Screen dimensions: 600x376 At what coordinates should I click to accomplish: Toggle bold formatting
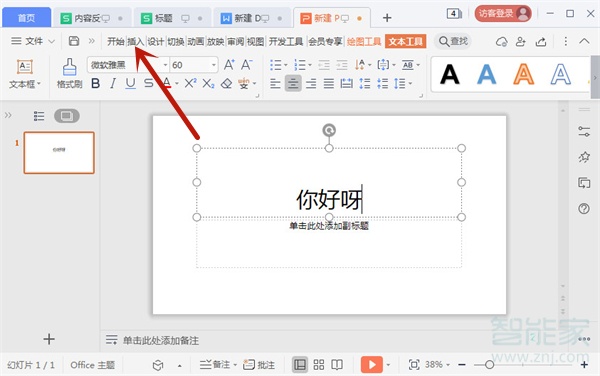[x=96, y=83]
